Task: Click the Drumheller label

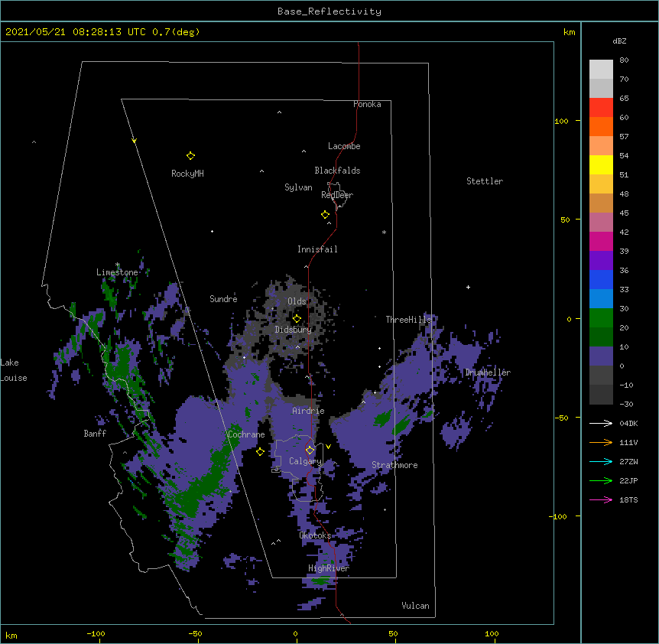Action: [x=488, y=372]
